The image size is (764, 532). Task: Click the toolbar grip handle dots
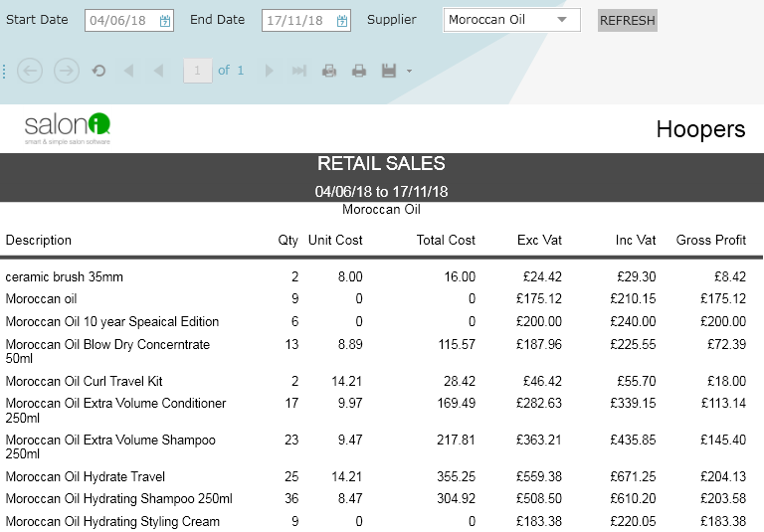coord(4,72)
